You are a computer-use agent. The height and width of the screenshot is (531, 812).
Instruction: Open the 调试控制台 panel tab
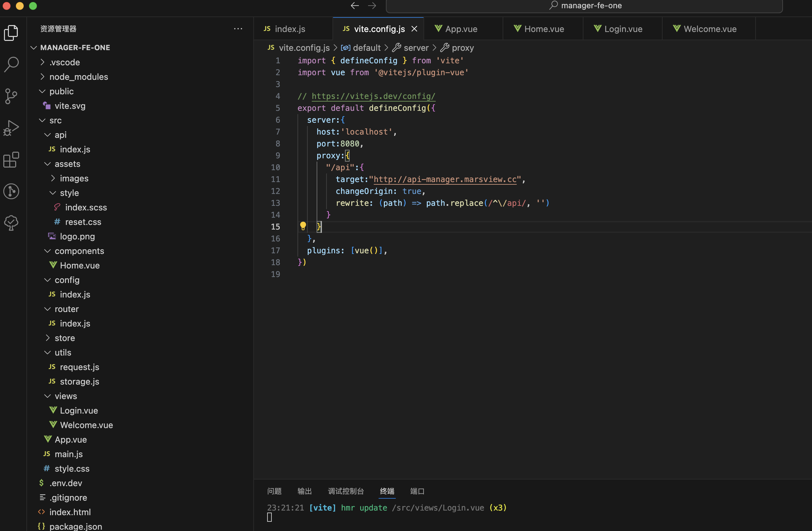click(x=346, y=491)
